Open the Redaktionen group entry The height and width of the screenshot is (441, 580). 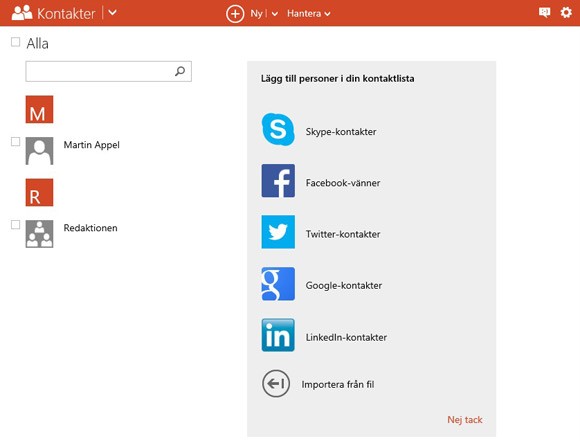point(90,228)
